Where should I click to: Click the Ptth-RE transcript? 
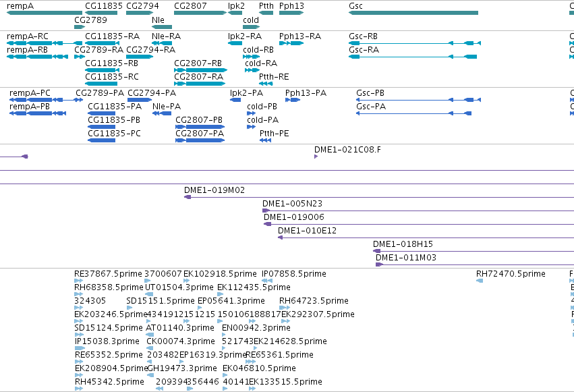pos(266,84)
